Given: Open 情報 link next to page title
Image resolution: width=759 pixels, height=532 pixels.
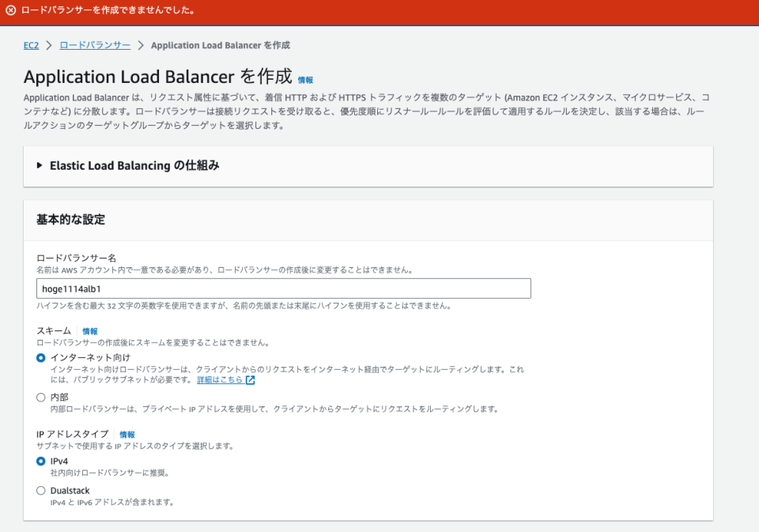Looking at the screenshot, I should coord(305,80).
